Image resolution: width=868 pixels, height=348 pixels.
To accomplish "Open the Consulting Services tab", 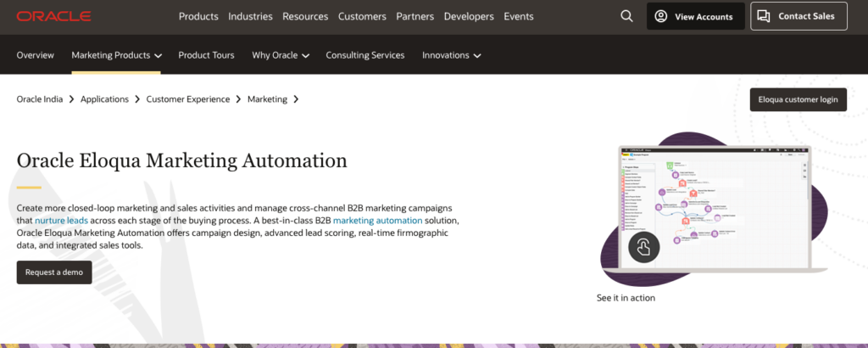I will tap(364, 55).
